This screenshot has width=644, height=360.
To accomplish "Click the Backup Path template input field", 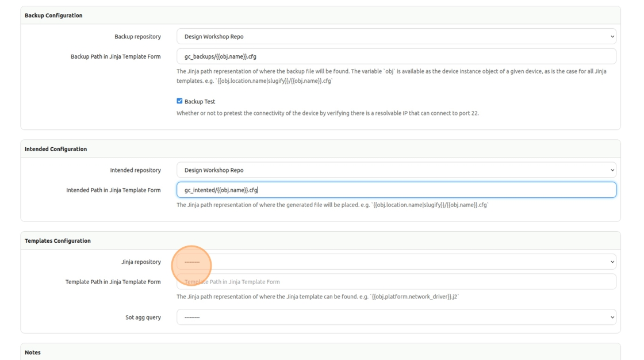I will (396, 56).
